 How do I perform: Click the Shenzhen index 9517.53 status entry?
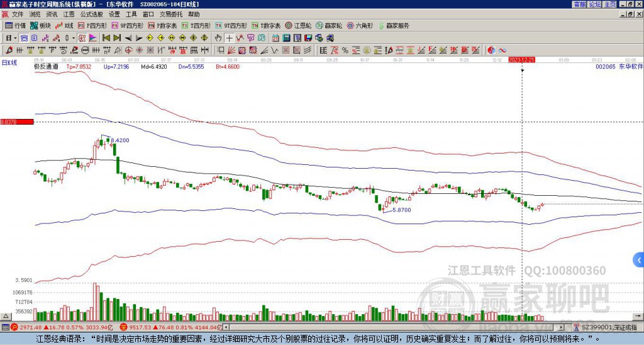pyautogui.click(x=170, y=327)
